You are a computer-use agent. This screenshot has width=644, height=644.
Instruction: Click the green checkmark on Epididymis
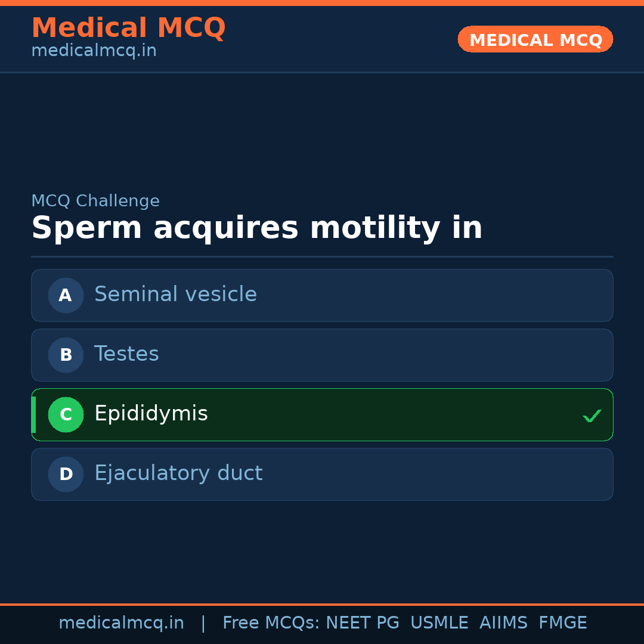(x=592, y=416)
